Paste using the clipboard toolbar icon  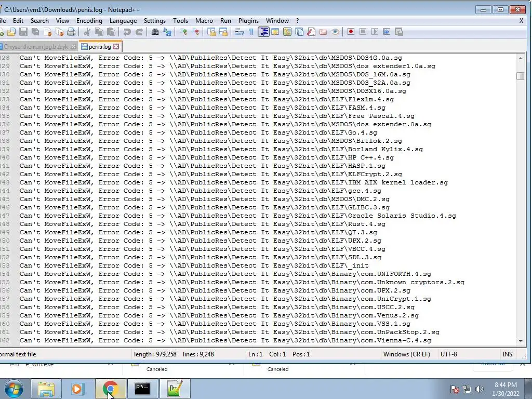pos(111,32)
